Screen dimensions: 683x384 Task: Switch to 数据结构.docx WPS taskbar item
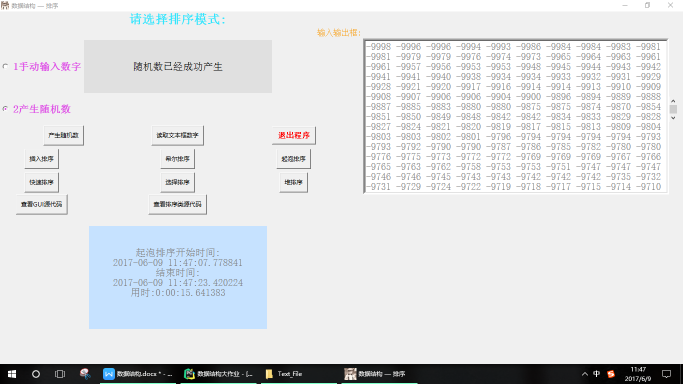click(x=138, y=374)
